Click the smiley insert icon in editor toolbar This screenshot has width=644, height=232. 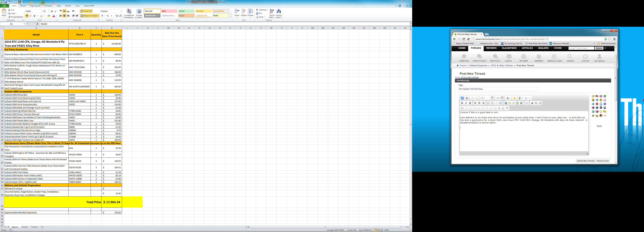click(514, 98)
